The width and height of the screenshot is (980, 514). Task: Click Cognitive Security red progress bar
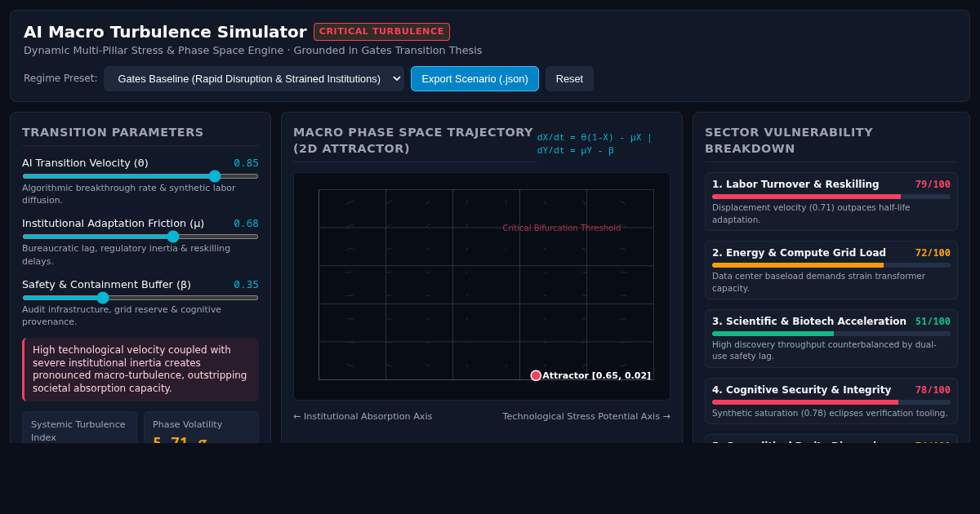[x=805, y=402]
